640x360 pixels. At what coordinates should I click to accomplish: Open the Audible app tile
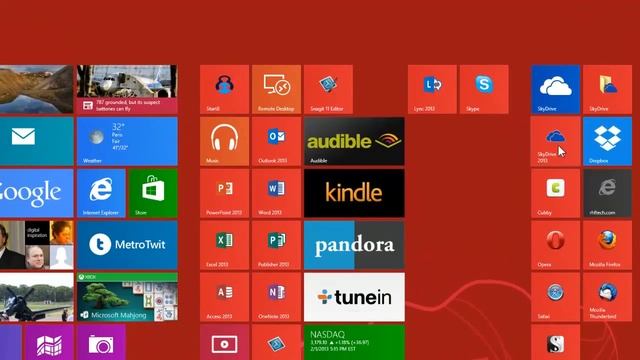pyautogui.click(x=354, y=141)
